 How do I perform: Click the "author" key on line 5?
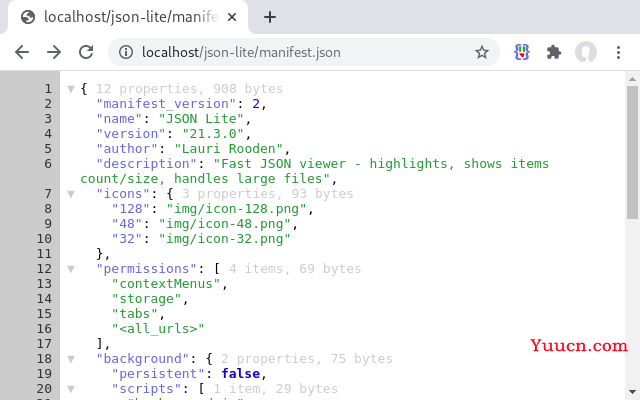pos(127,149)
